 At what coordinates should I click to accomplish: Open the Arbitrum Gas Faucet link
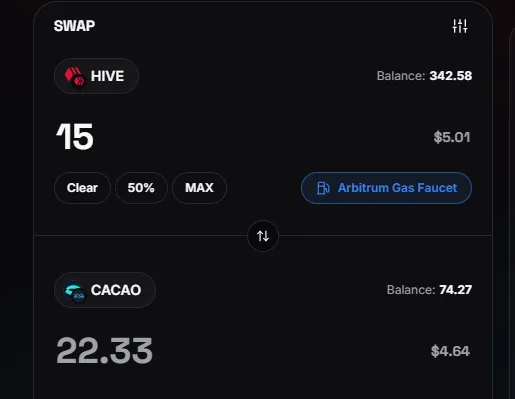386,188
